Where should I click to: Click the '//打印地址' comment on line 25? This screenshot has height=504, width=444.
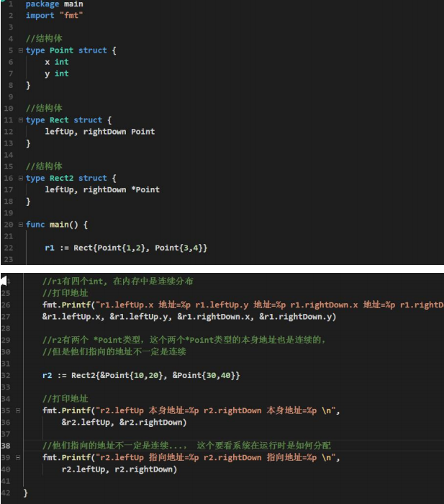tap(65, 293)
